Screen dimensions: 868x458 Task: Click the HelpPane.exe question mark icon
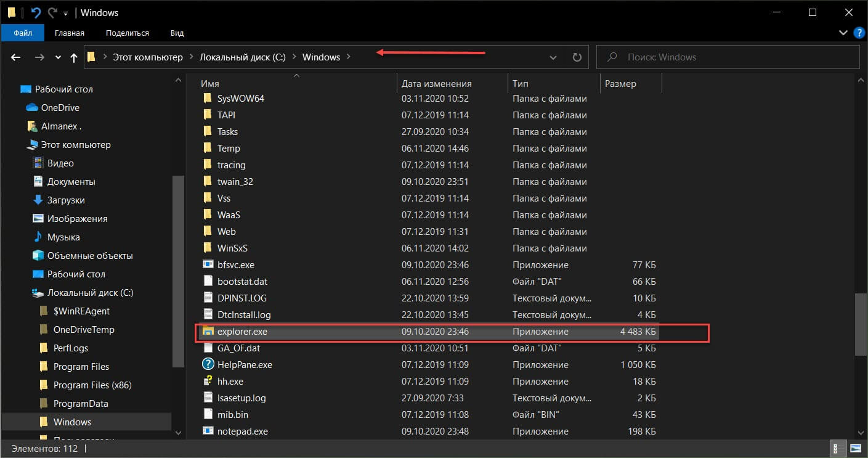coord(207,365)
